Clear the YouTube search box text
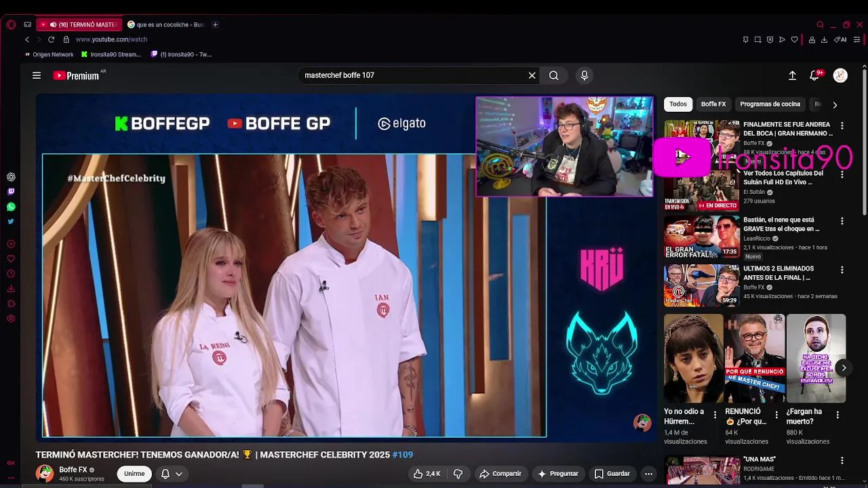Image resolution: width=868 pixels, height=488 pixels. 532,75
